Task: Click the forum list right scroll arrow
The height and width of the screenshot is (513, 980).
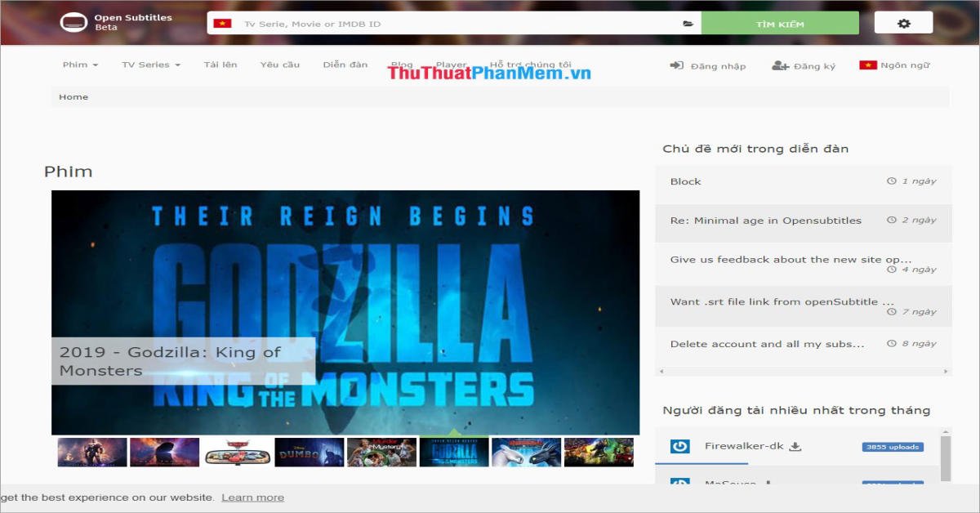Action: pos(946,372)
